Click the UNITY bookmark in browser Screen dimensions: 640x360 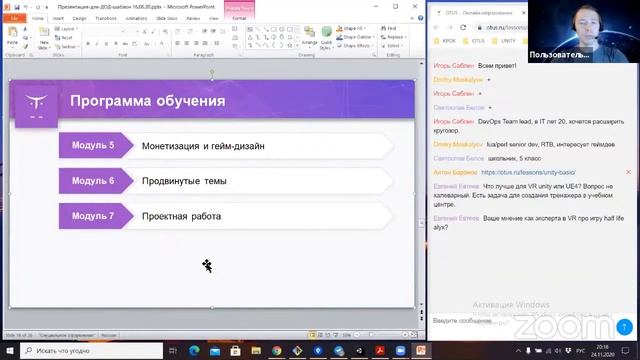[x=504, y=41]
